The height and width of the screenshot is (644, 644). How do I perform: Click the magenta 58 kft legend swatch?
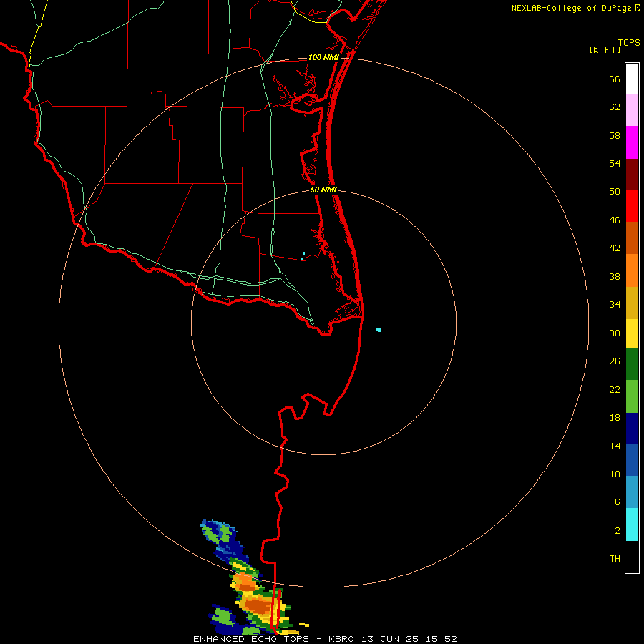[632, 142]
